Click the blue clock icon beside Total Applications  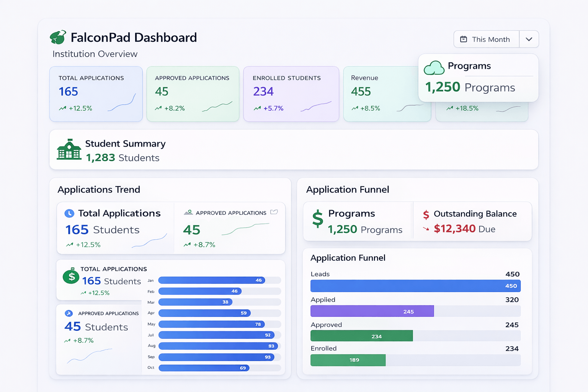click(x=69, y=214)
